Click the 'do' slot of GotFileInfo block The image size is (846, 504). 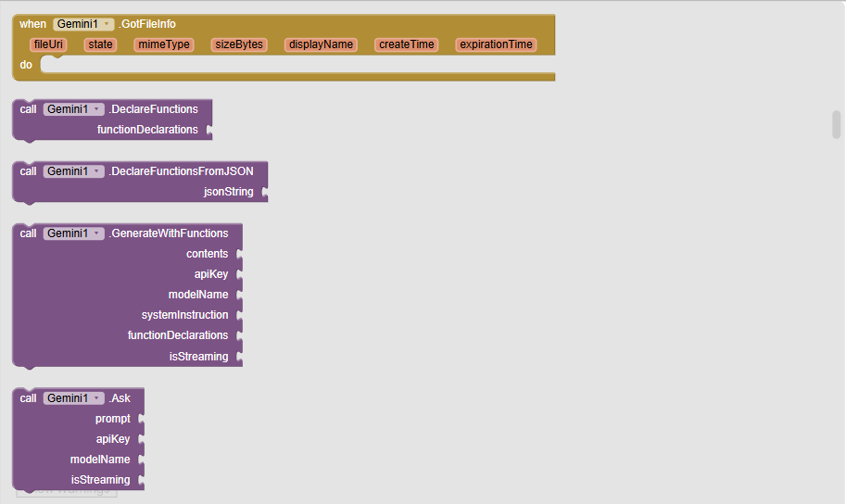point(297,65)
